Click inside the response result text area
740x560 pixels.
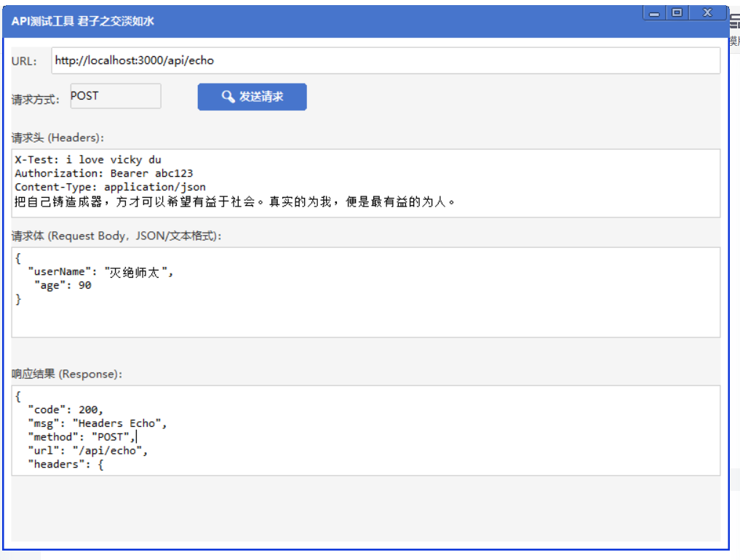point(366,431)
